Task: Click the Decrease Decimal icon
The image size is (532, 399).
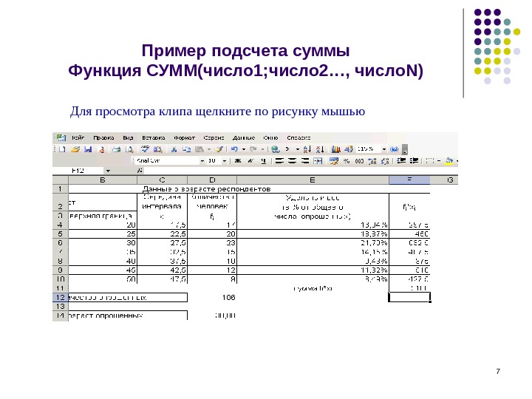Action: 385,161
